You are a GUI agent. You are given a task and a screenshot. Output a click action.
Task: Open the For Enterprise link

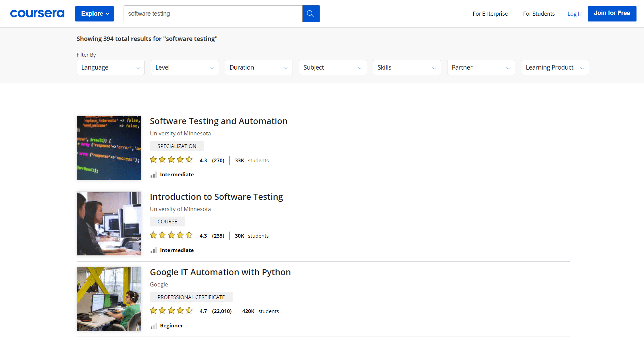pyautogui.click(x=490, y=14)
